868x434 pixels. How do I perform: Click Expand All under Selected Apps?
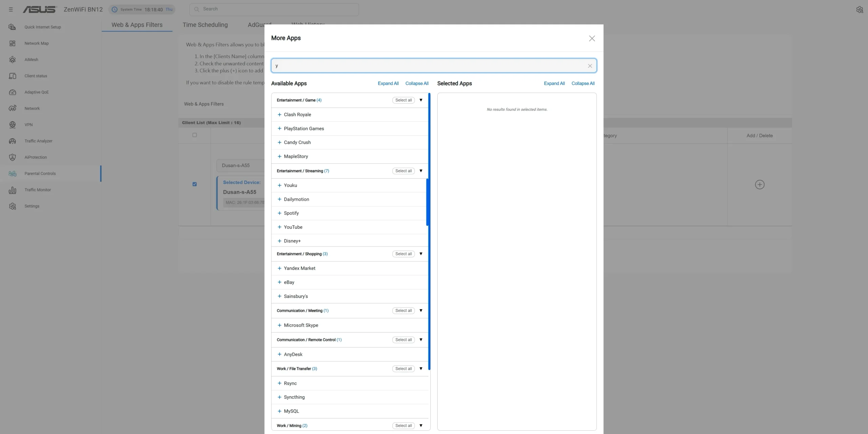(554, 83)
